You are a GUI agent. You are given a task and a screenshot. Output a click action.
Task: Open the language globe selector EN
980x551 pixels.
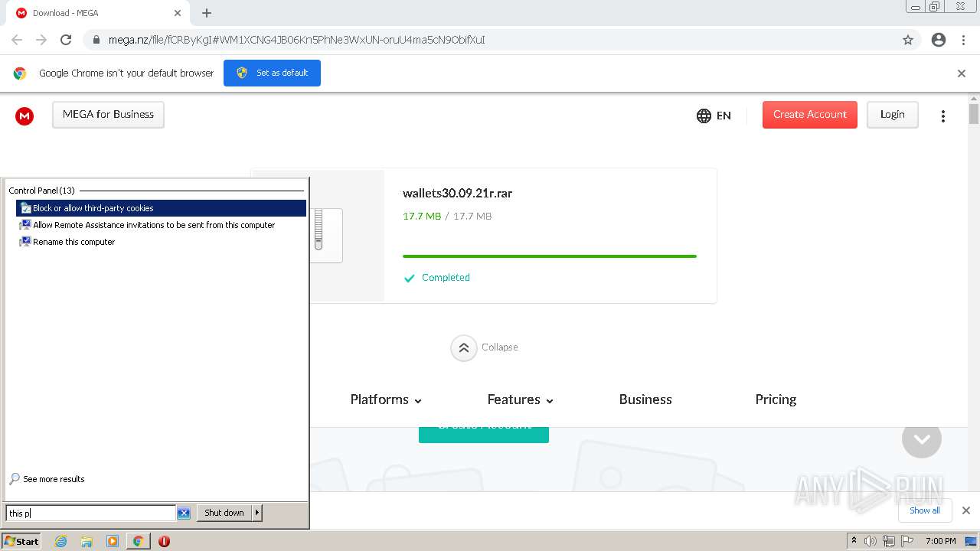click(x=714, y=116)
